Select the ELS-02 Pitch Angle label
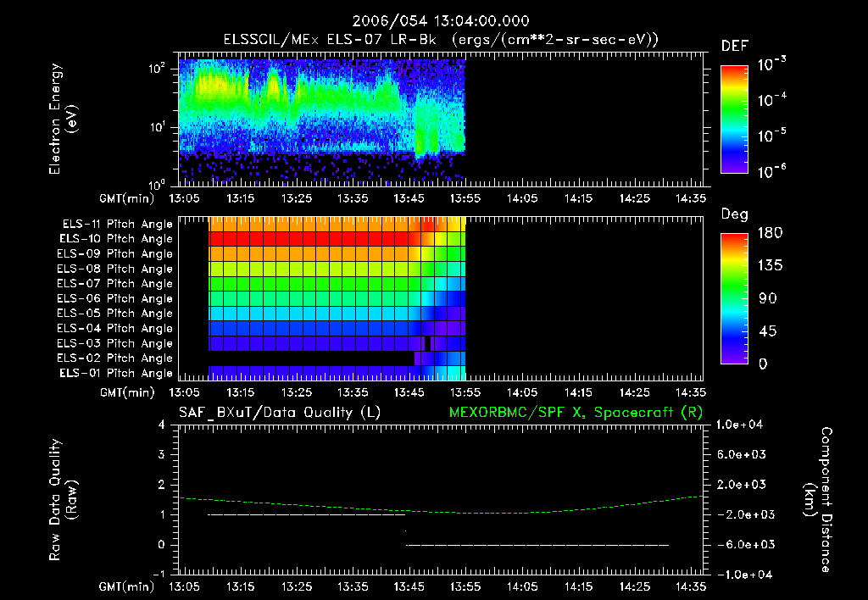868x600 pixels. (x=114, y=358)
